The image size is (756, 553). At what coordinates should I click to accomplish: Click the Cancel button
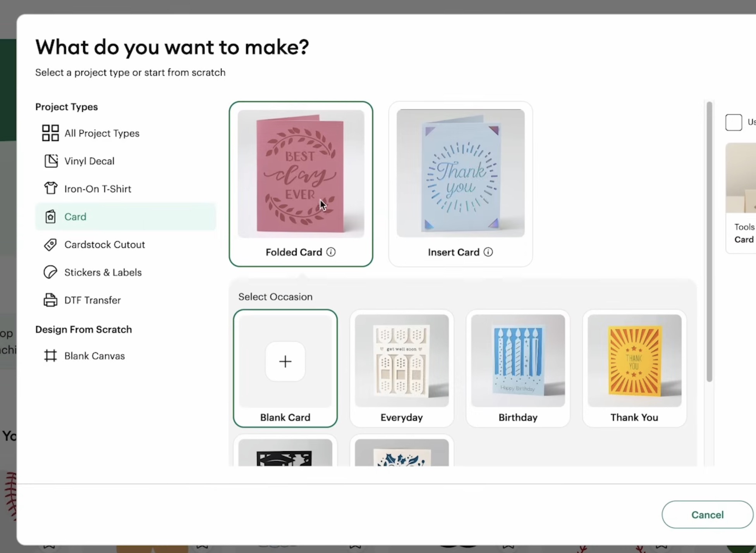point(707,514)
